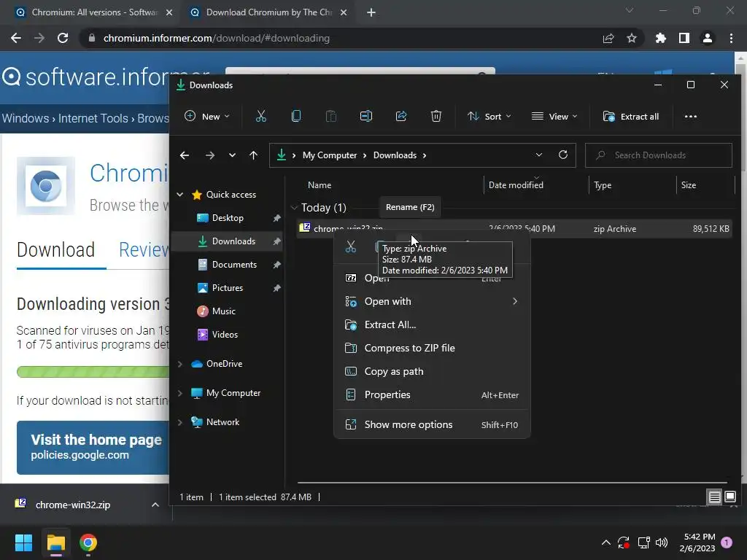Collapse Quick access tree node
The height and width of the screenshot is (560, 747).
[x=180, y=194]
